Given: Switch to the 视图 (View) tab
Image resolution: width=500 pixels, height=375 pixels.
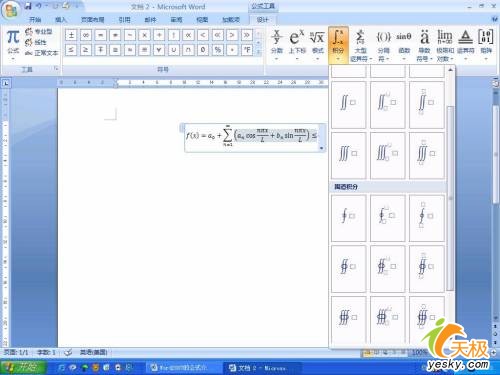Looking at the screenshot, I should 202,20.
